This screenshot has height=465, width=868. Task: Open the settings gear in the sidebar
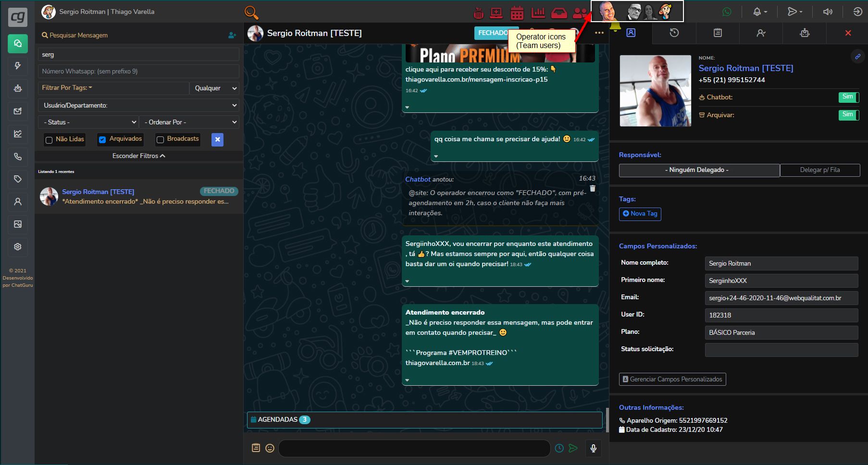pyautogui.click(x=18, y=247)
